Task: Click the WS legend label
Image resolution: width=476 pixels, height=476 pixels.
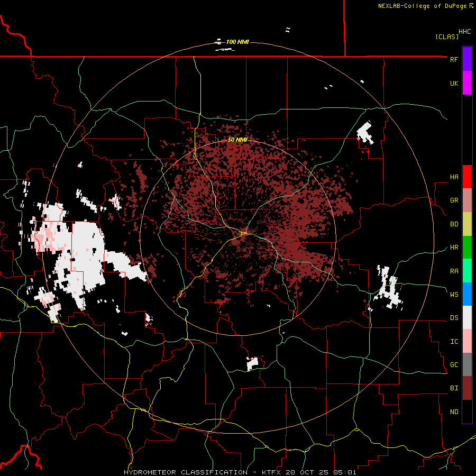Action: [454, 294]
